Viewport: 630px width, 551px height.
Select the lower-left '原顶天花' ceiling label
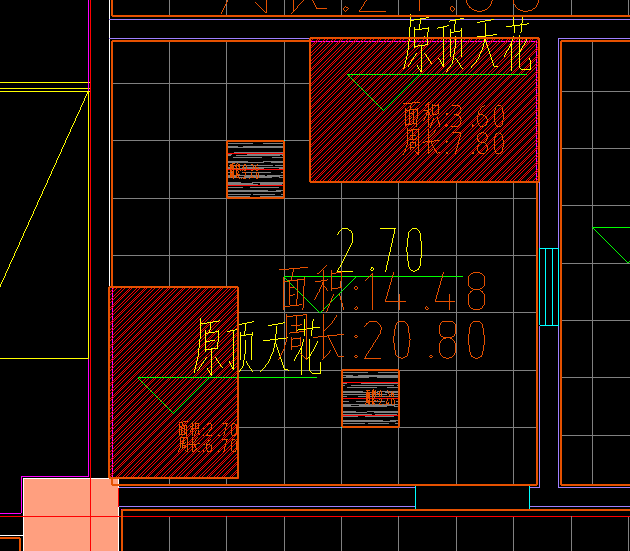point(258,347)
